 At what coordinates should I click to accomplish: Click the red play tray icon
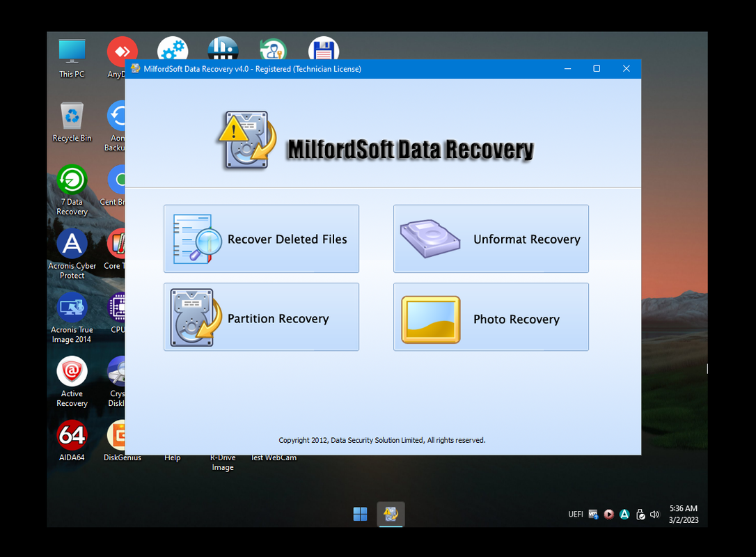(609, 515)
